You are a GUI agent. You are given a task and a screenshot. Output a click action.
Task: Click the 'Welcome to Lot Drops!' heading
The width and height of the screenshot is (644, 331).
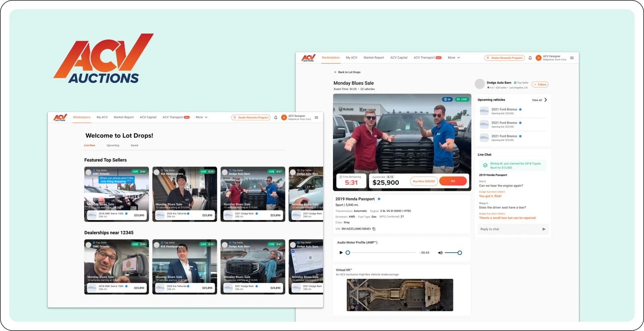[119, 136]
